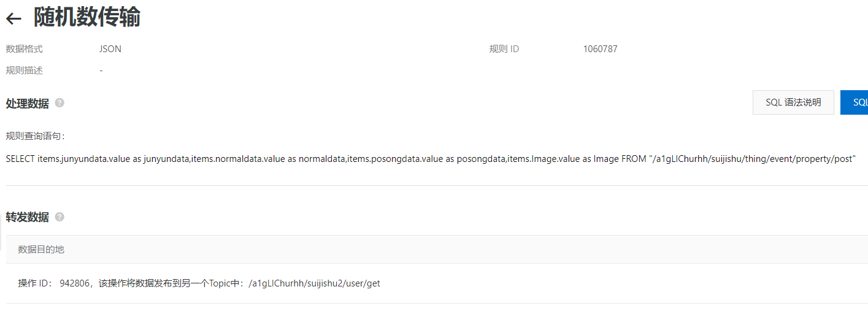Click the 数据目的地 table header

(41, 249)
